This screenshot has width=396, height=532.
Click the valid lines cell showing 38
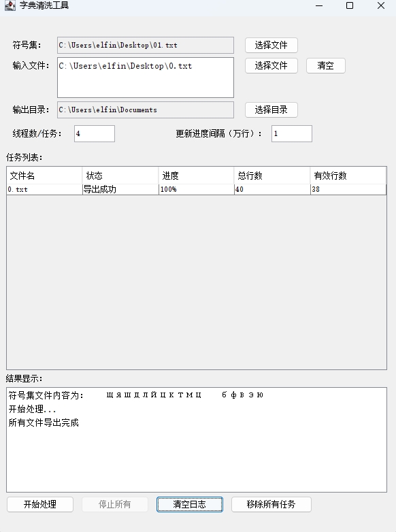[348, 189]
